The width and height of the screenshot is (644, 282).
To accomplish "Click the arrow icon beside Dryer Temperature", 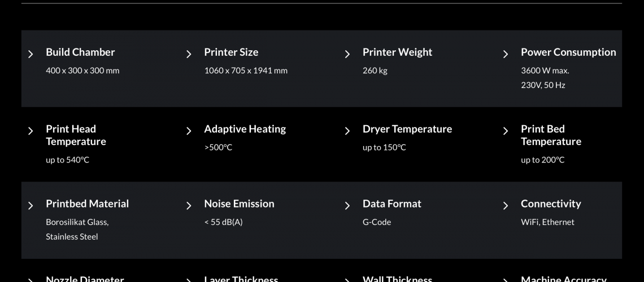I will tap(347, 131).
